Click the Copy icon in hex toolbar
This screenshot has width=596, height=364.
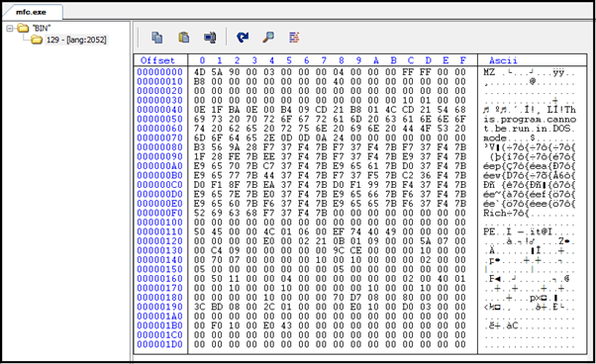[157, 38]
